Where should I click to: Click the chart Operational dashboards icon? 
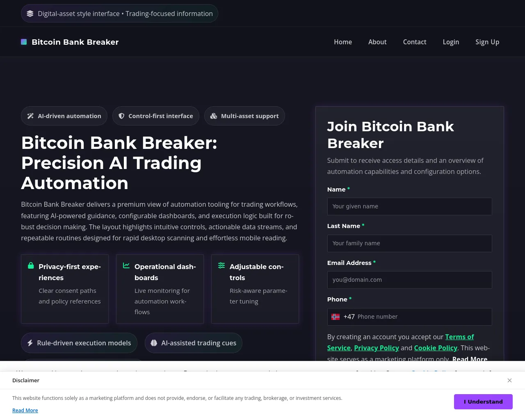[x=126, y=265]
